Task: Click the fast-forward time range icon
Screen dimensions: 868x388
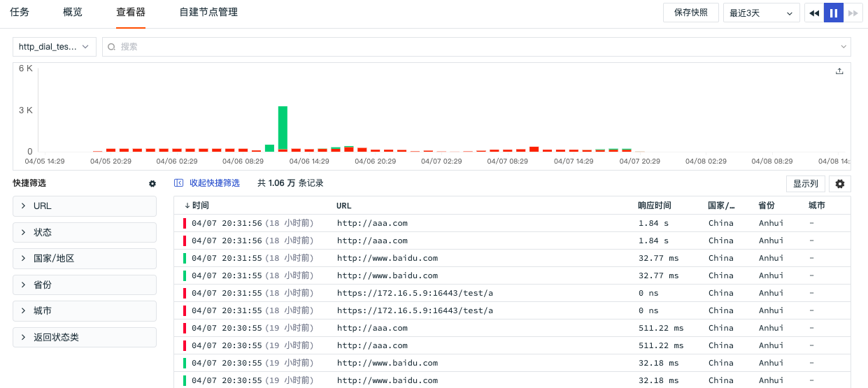Action: point(853,13)
